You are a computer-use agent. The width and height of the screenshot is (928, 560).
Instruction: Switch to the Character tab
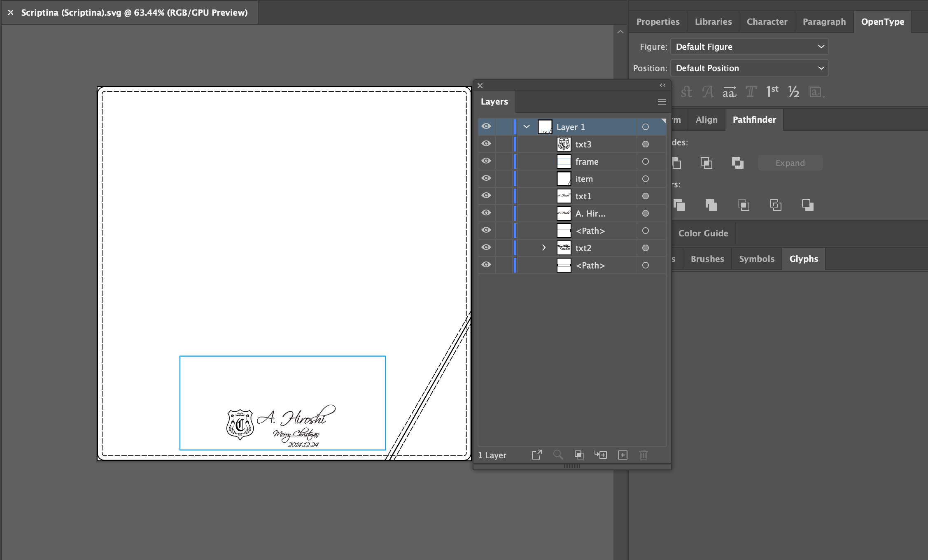point(767,22)
